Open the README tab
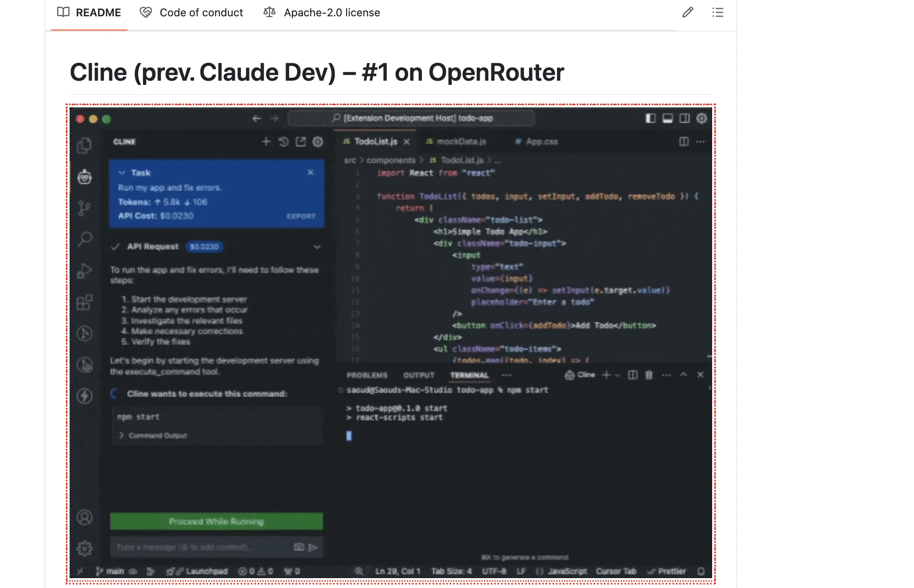914x588 pixels. coord(89,13)
